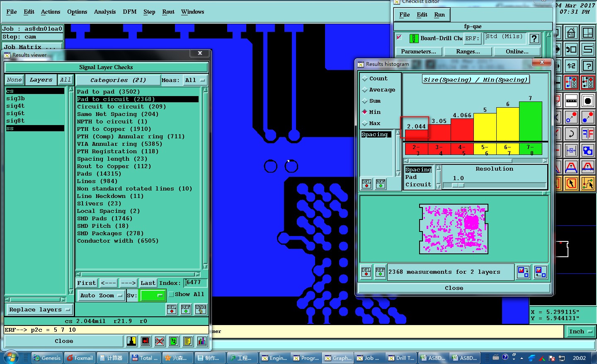Click the First navigation button

(87, 283)
